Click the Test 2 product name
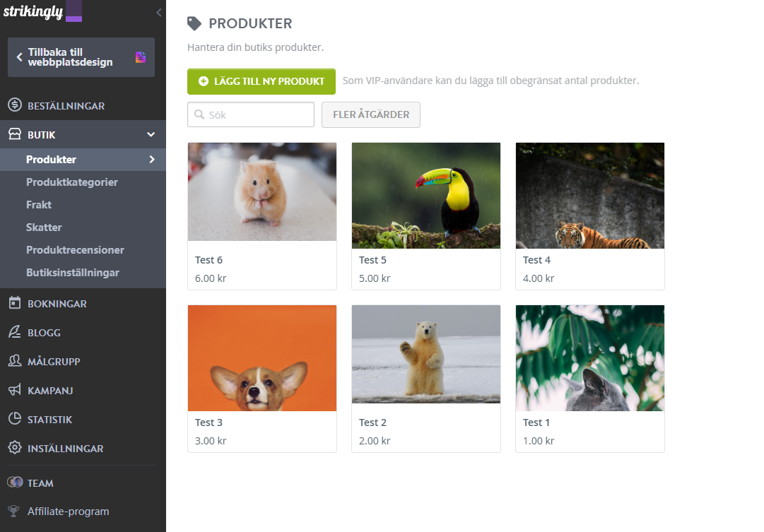 [x=372, y=422]
